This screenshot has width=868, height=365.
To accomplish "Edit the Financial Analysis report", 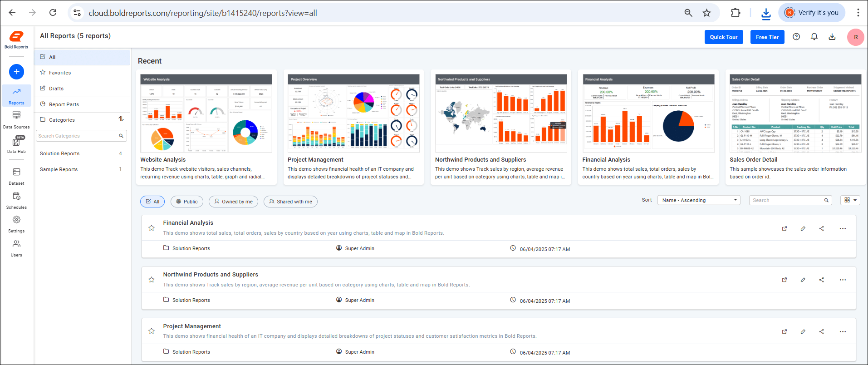I will pos(803,228).
